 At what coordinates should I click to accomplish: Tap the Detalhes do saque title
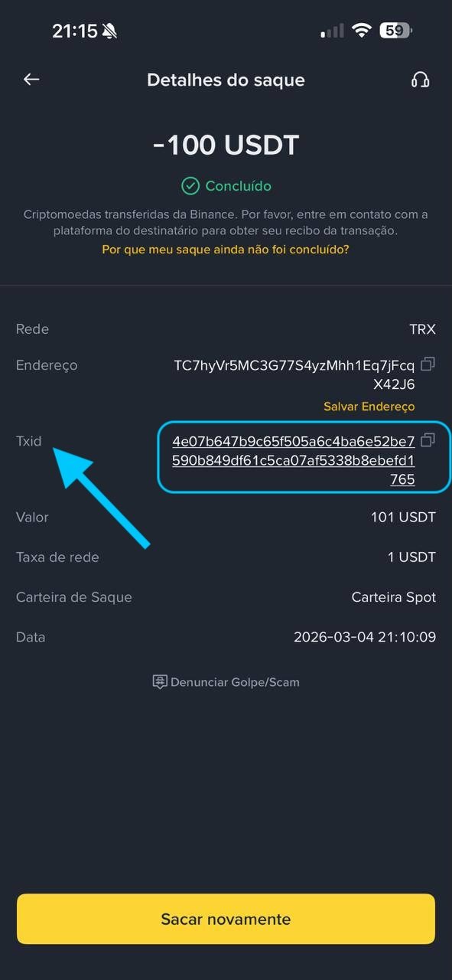coord(226,80)
